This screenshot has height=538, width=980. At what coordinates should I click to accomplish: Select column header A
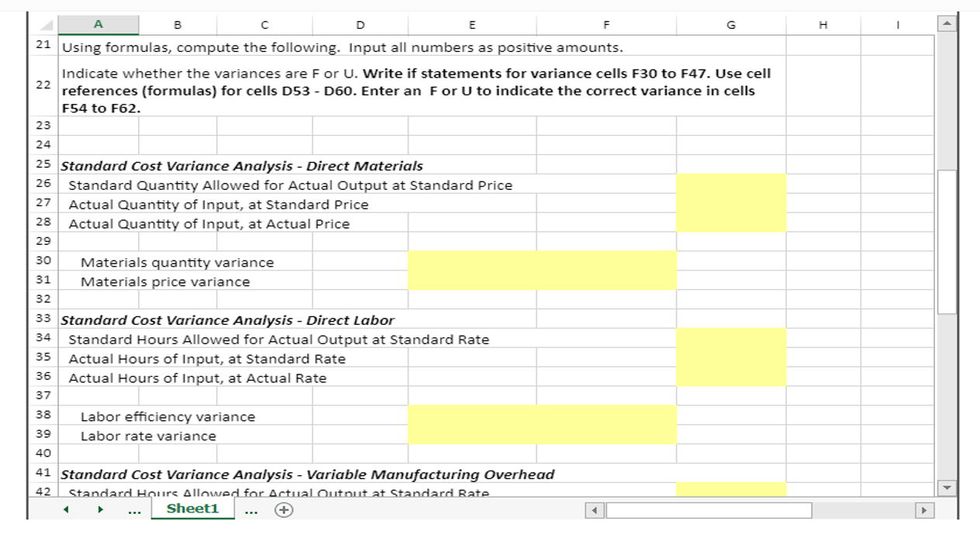[97, 24]
